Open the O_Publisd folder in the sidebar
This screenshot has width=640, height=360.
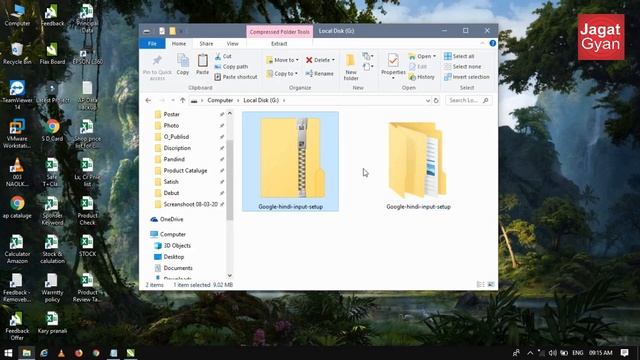[x=176, y=137]
